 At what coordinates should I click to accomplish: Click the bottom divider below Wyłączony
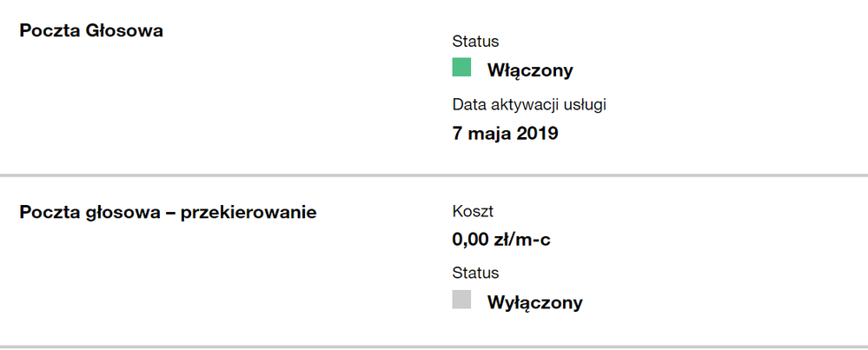434,347
